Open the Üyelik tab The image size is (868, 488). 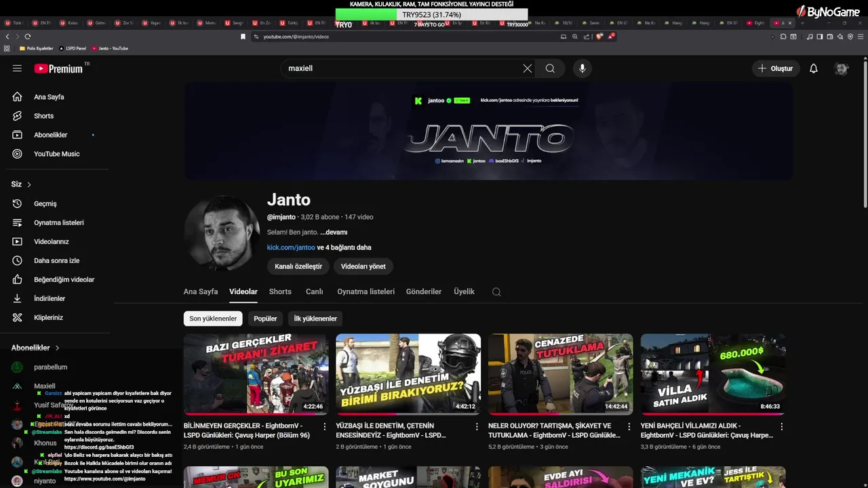(464, 291)
